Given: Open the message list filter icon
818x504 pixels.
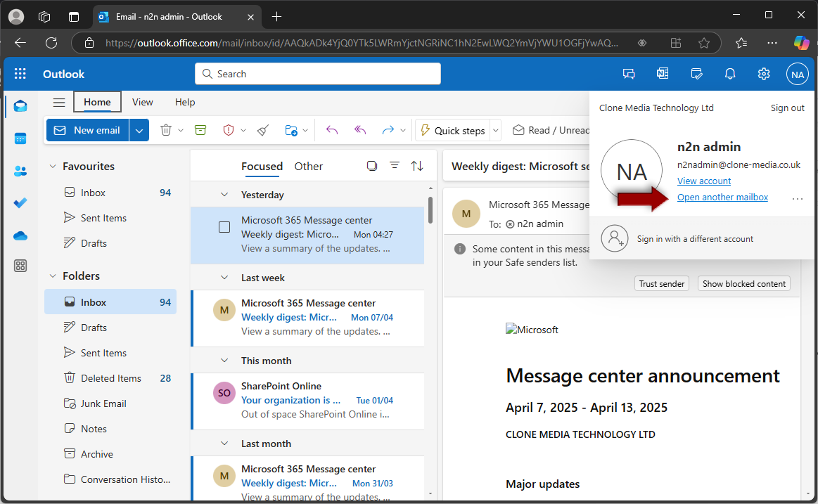Looking at the screenshot, I should pyautogui.click(x=395, y=166).
